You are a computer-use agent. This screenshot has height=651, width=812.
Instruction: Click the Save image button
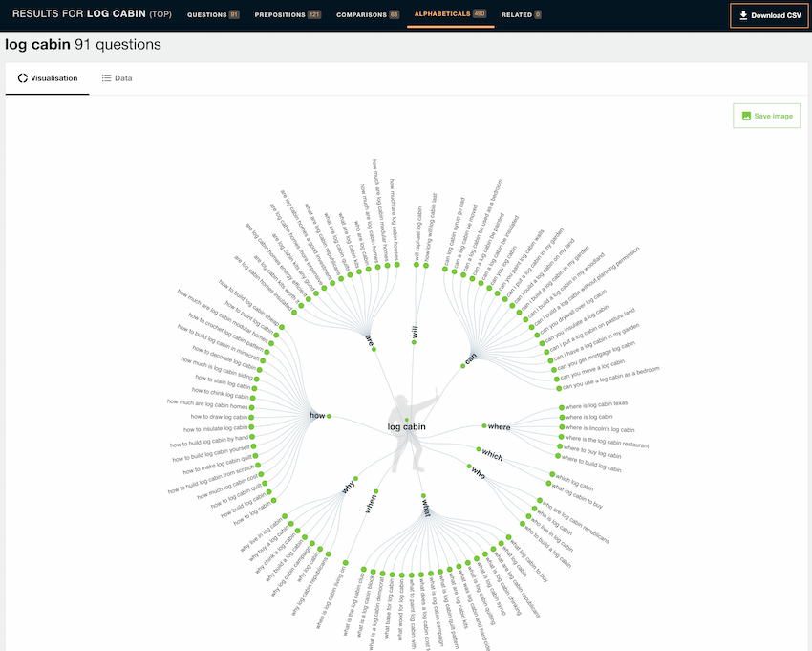pyautogui.click(x=767, y=116)
